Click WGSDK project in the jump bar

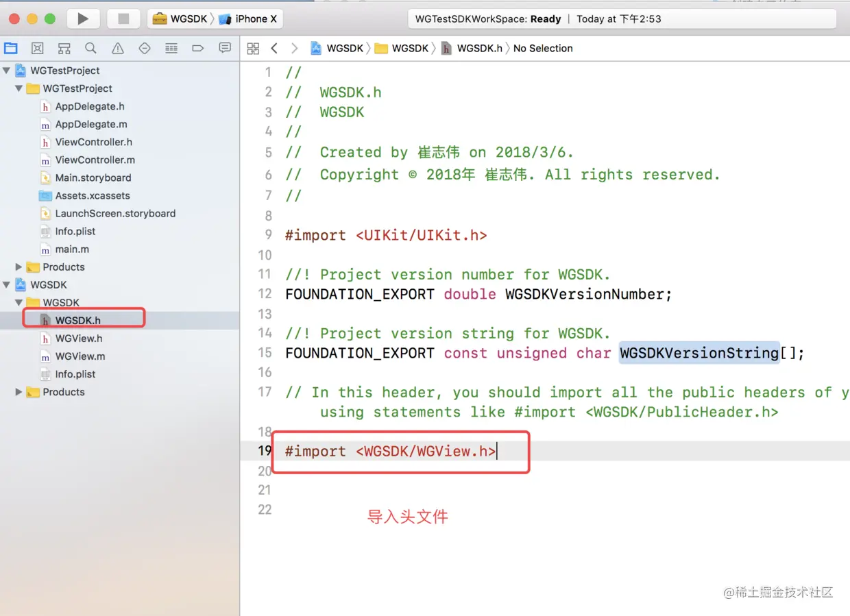pyautogui.click(x=337, y=48)
